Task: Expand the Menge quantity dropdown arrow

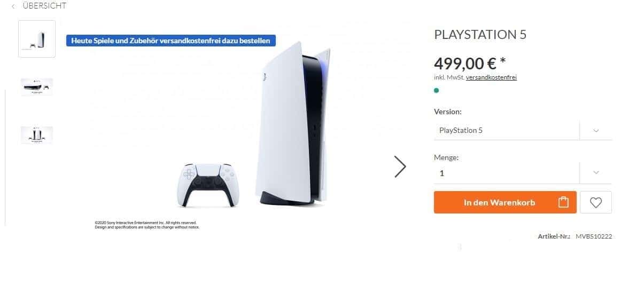Action: (596, 172)
